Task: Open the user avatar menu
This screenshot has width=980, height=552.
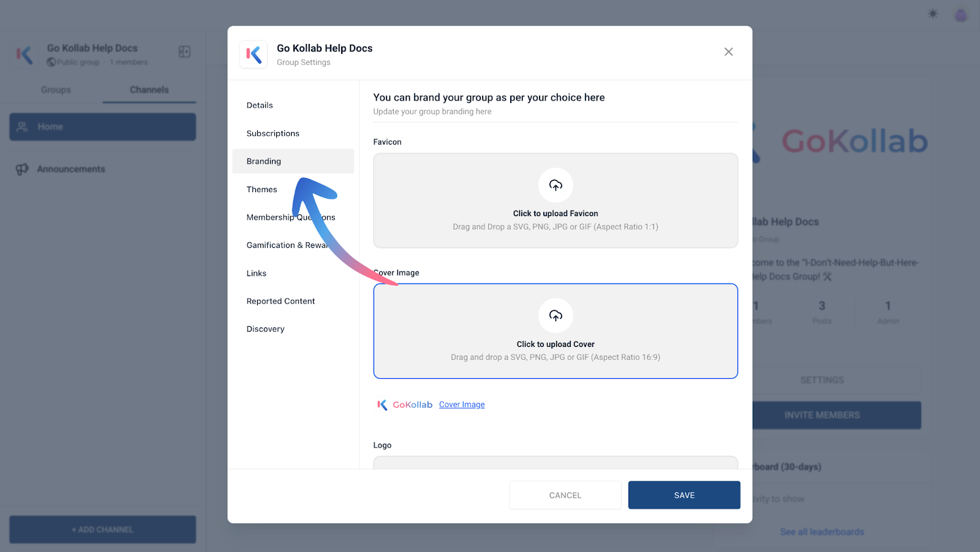Action: coord(960,15)
